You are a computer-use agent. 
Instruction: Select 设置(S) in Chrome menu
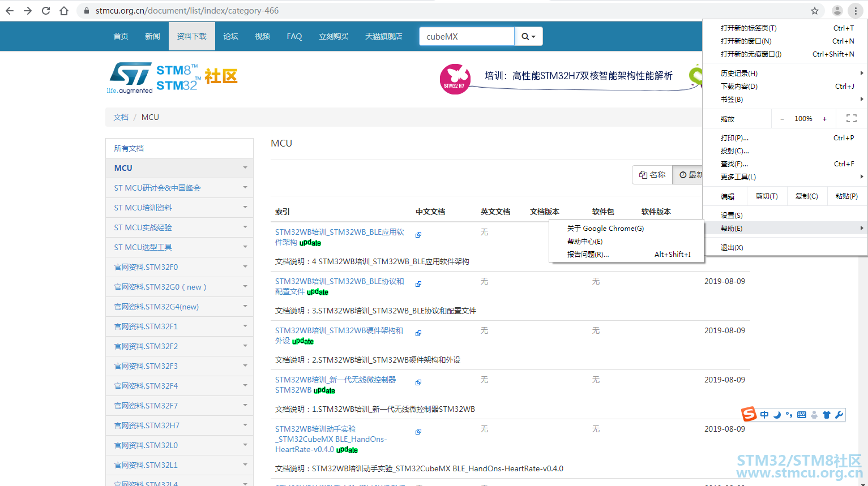pyautogui.click(x=785, y=216)
